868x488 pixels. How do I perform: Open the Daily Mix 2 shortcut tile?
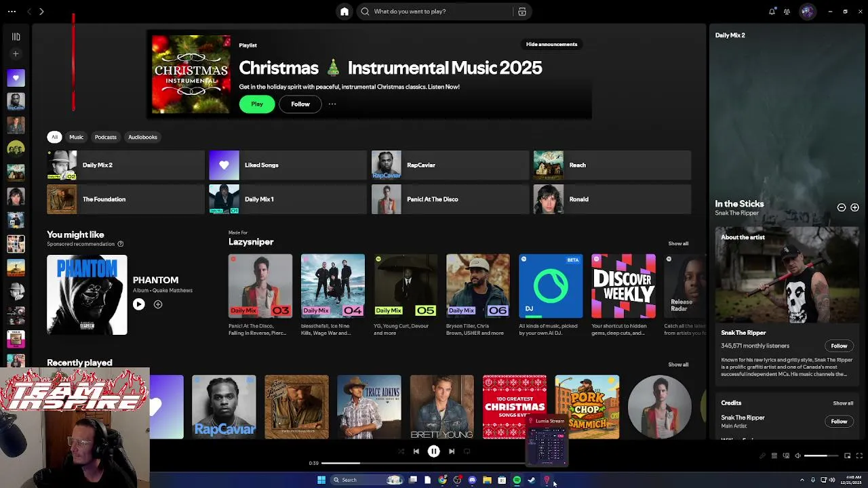tap(125, 165)
